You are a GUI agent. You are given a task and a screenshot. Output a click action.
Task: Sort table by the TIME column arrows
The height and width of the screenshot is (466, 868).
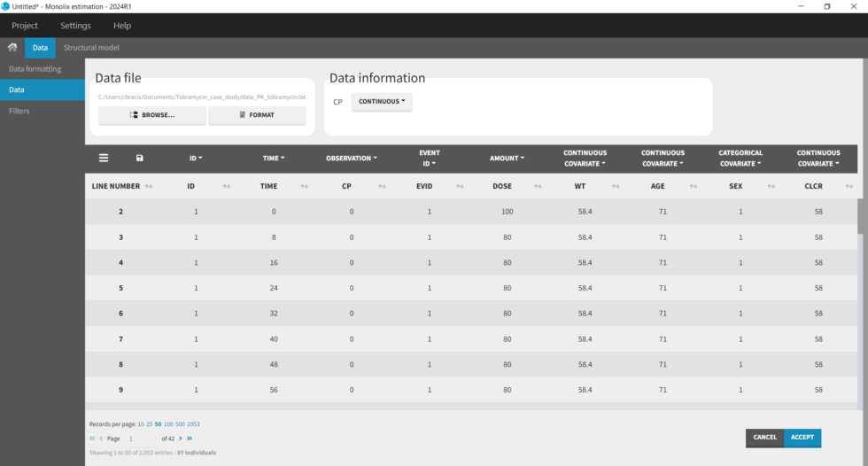[x=304, y=187]
